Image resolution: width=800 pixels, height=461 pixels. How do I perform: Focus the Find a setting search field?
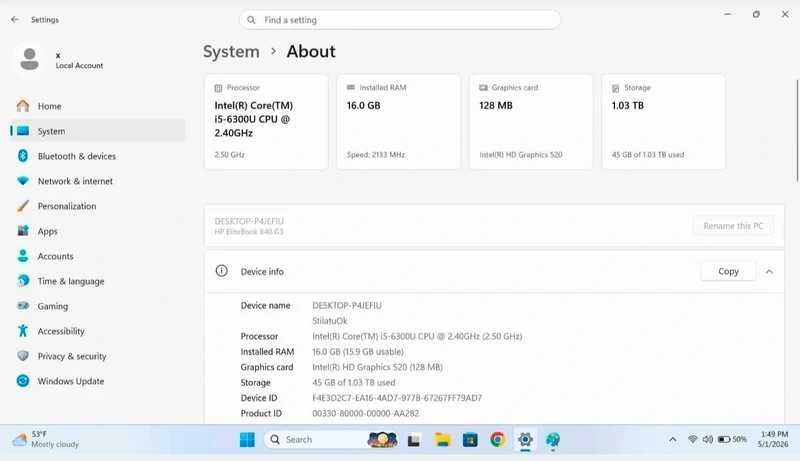point(400,20)
